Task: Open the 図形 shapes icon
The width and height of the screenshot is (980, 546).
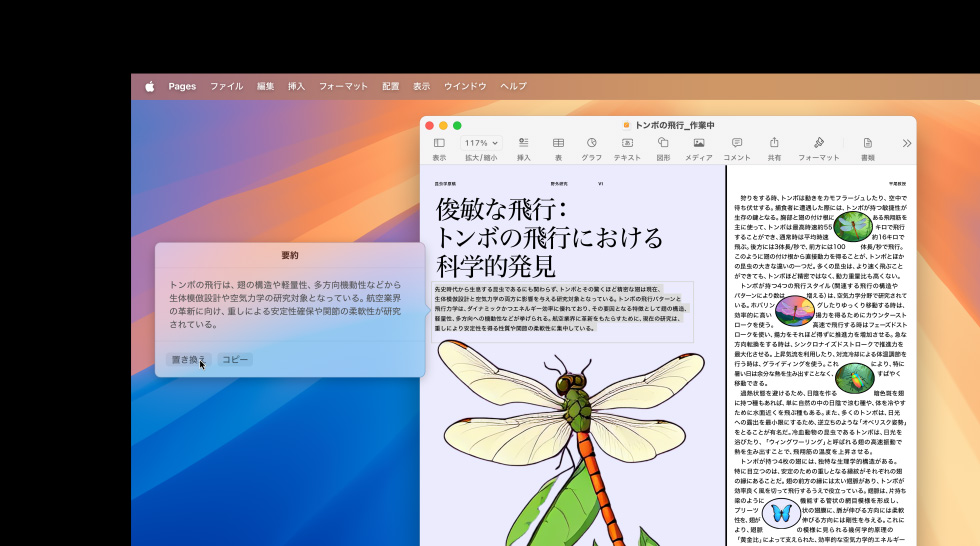Action: pyautogui.click(x=663, y=144)
